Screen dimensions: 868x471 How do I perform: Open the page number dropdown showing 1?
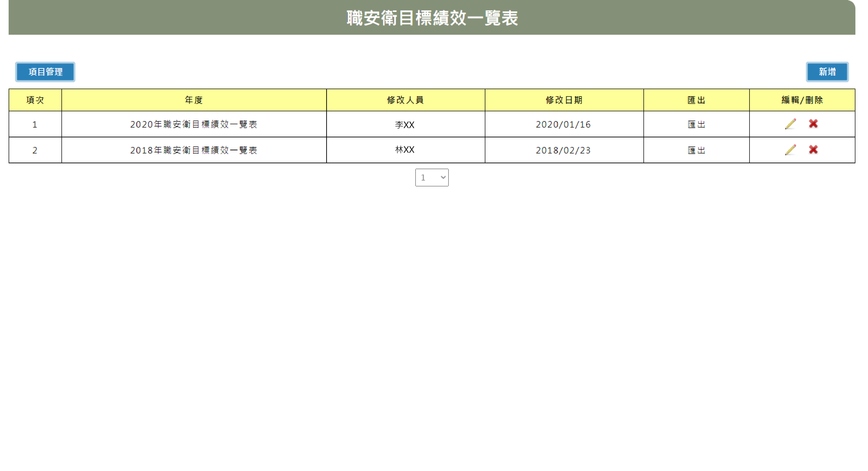(432, 177)
